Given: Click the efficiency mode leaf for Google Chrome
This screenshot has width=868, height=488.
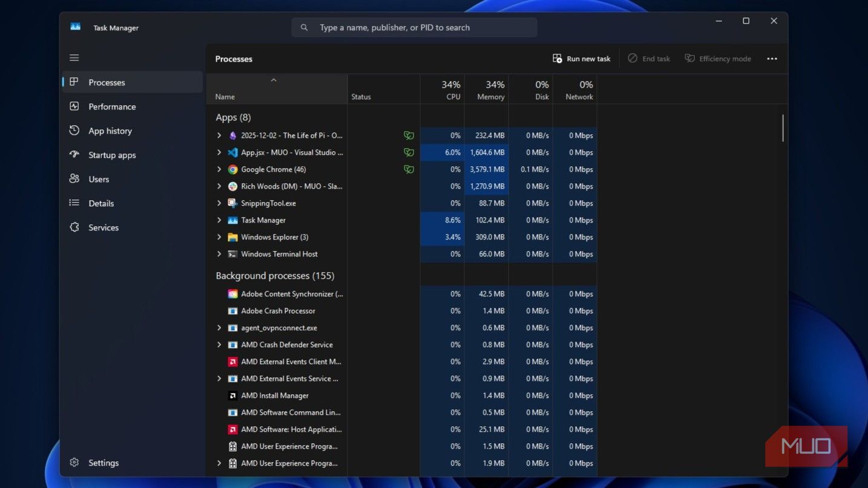Looking at the screenshot, I should [x=409, y=169].
